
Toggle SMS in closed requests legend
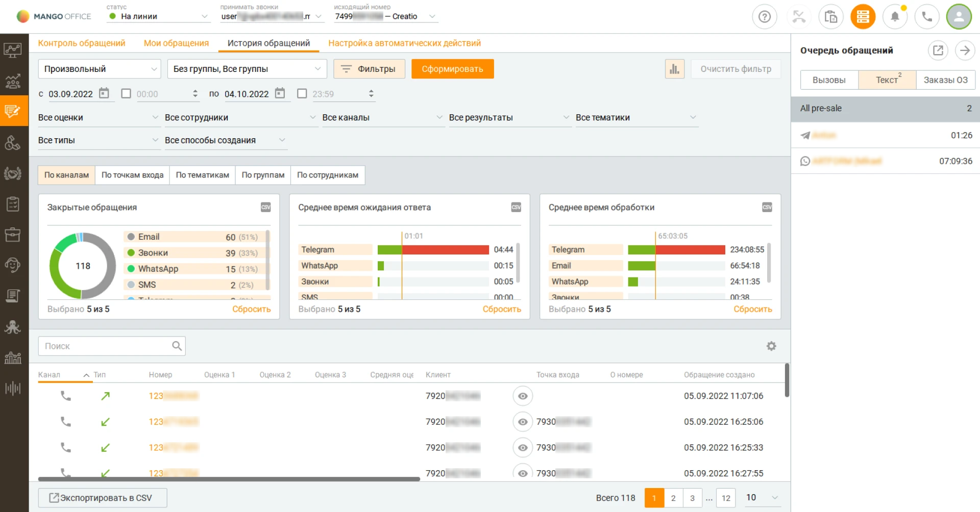pyautogui.click(x=194, y=285)
